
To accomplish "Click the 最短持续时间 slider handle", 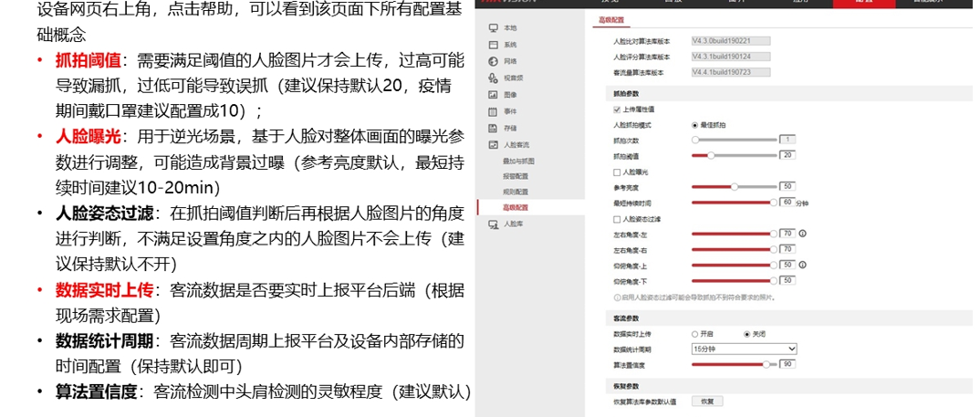I will click(774, 202).
